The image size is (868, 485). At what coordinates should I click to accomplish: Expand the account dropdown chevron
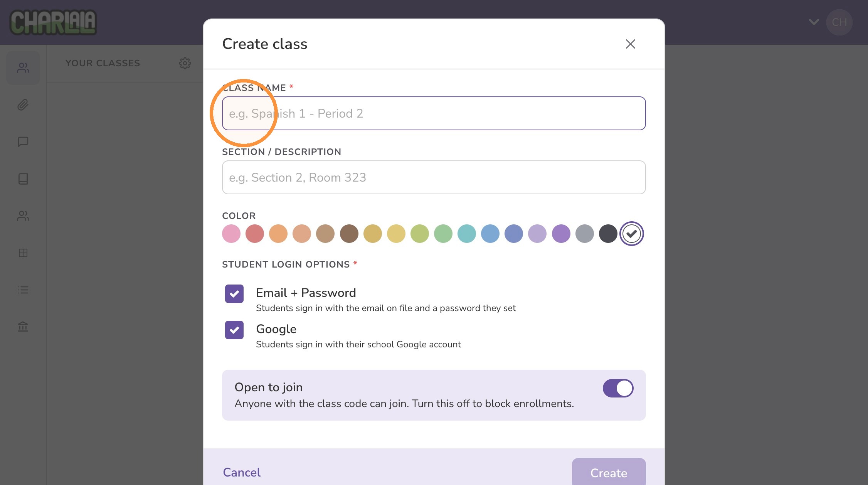click(814, 22)
